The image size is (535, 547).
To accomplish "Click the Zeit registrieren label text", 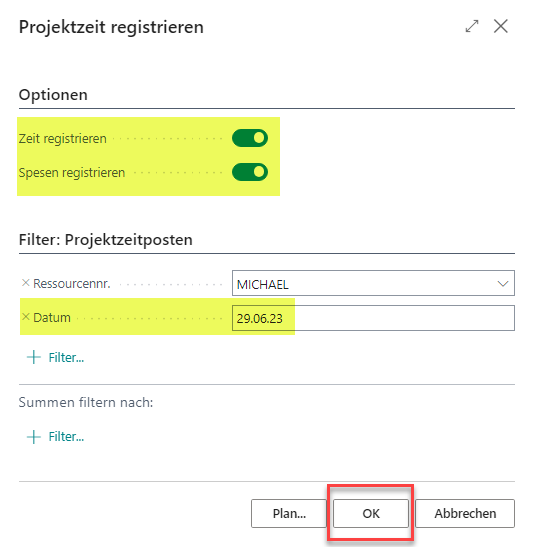I will coord(63,139).
